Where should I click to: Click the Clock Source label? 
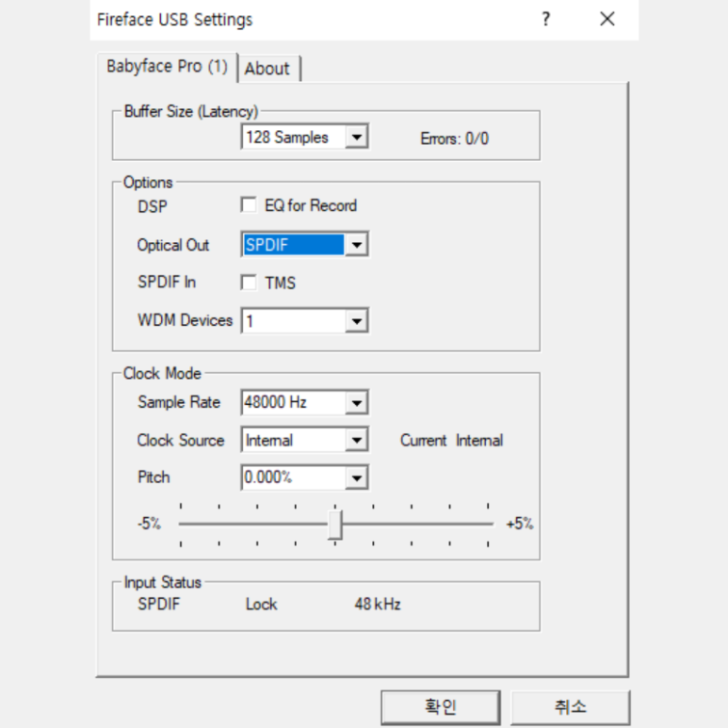[181, 440]
